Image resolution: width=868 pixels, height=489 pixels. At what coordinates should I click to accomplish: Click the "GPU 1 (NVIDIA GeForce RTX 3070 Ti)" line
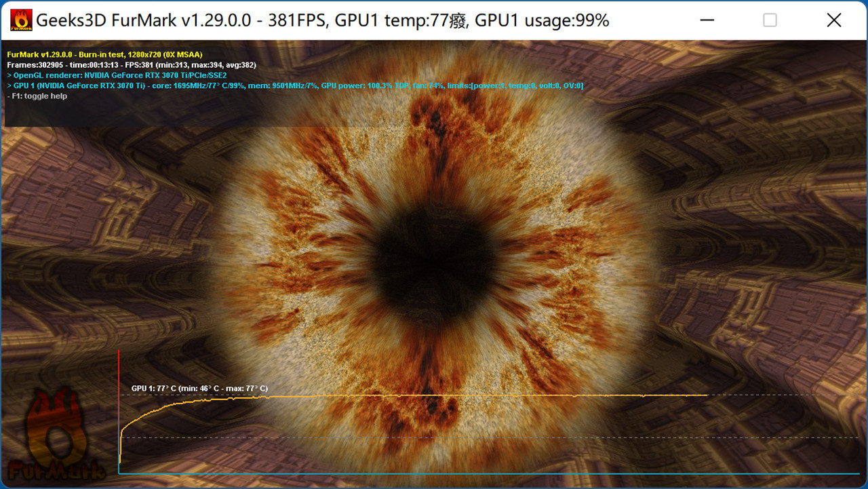click(295, 85)
